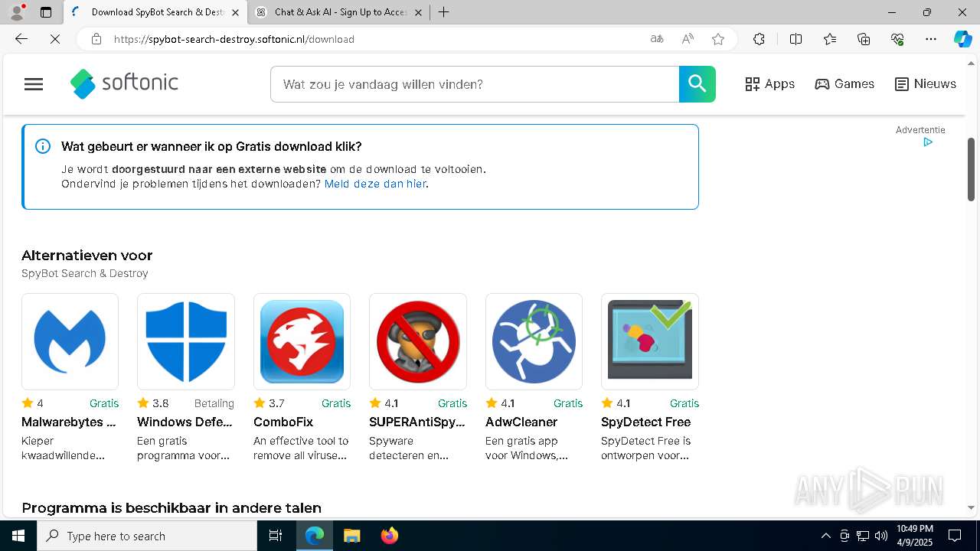Viewport: 980px width, 551px height.
Task: Click the Malwarebytes title link
Action: tap(69, 422)
